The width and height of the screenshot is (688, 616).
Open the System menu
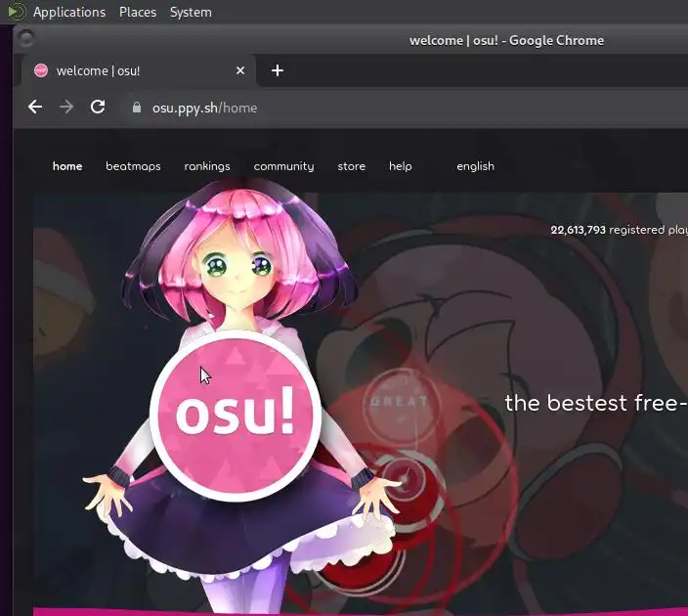click(x=191, y=13)
